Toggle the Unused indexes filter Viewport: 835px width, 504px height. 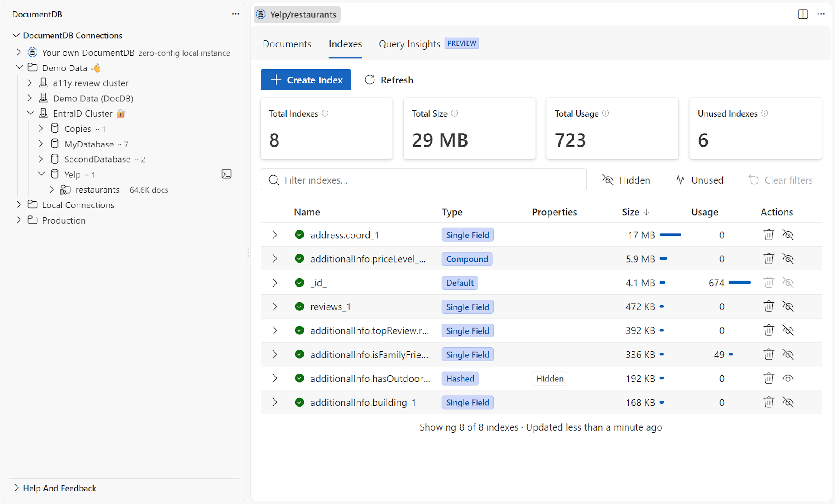[x=699, y=180]
